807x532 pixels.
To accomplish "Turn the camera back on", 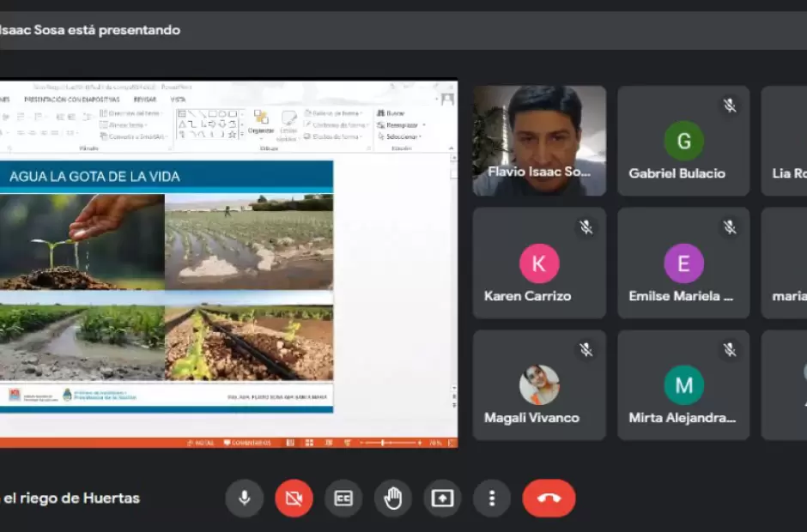I will click(x=294, y=499).
